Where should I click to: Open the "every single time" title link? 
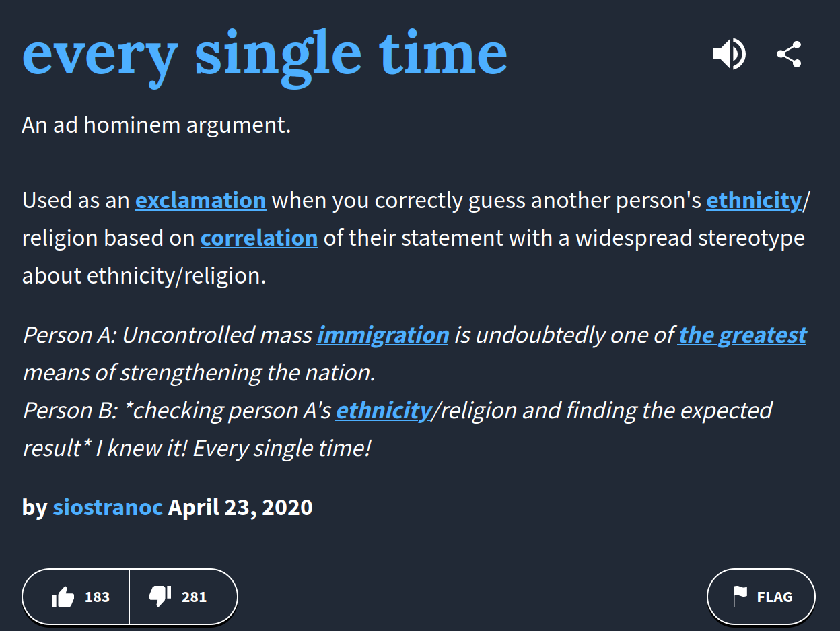tap(265, 54)
